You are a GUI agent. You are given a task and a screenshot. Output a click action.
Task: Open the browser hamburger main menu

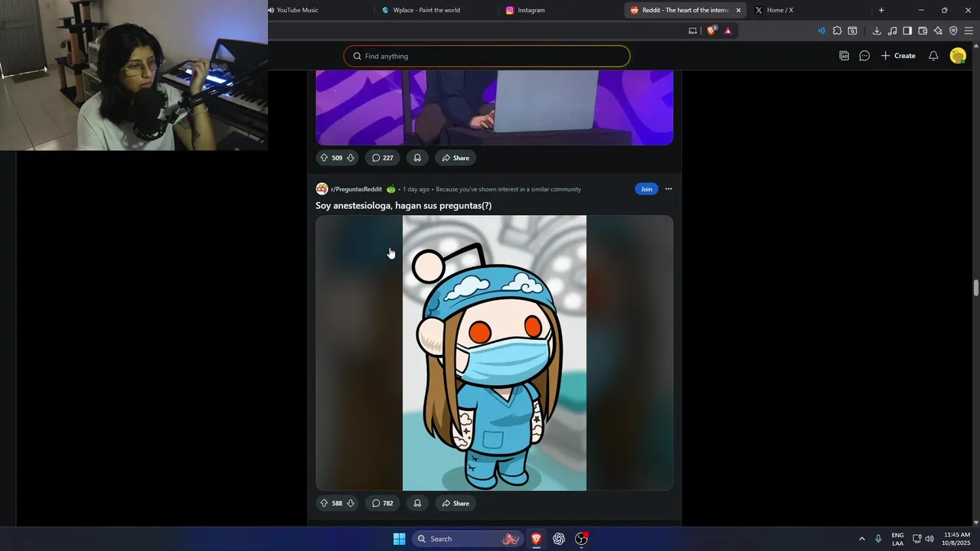coord(969,31)
